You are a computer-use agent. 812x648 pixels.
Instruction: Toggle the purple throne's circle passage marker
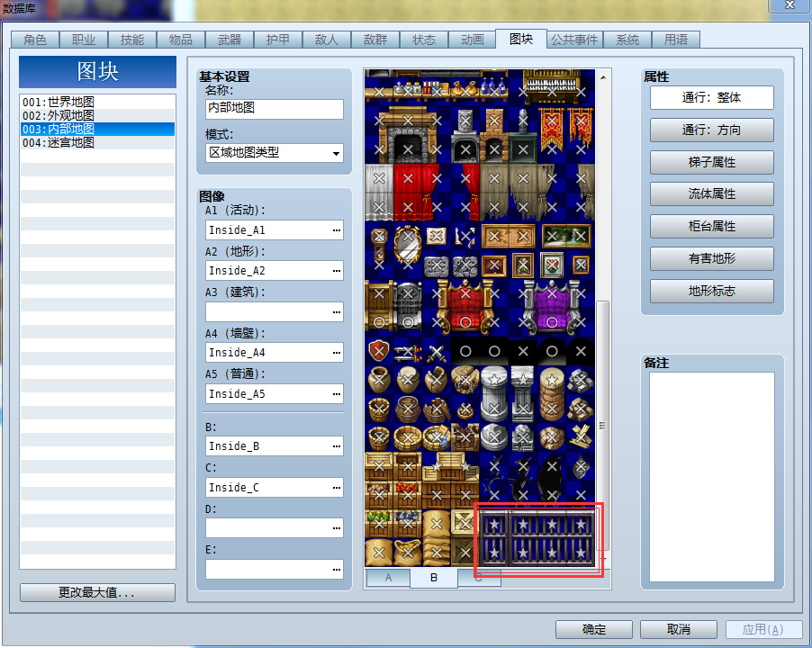(x=552, y=322)
